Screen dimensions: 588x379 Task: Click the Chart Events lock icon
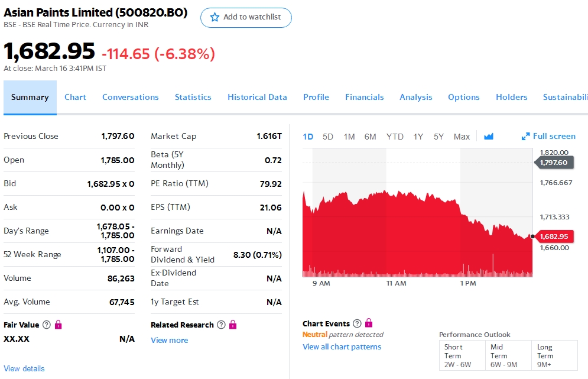pos(369,323)
